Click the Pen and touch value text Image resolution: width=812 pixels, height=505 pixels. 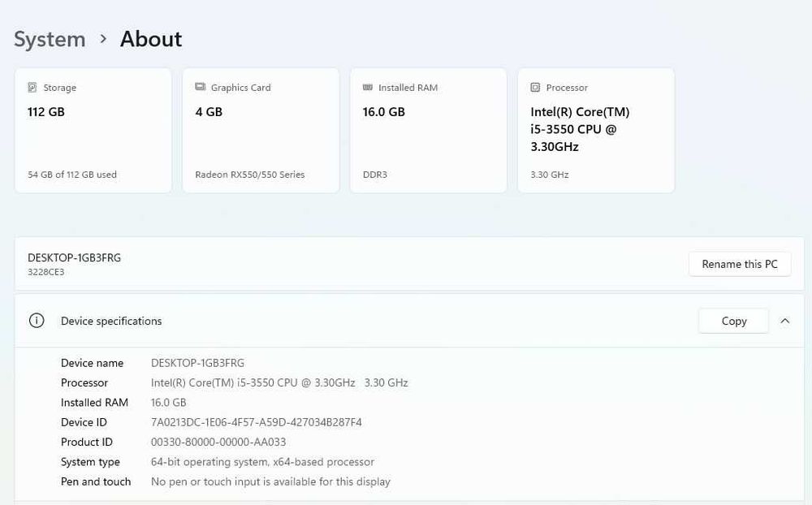click(270, 481)
